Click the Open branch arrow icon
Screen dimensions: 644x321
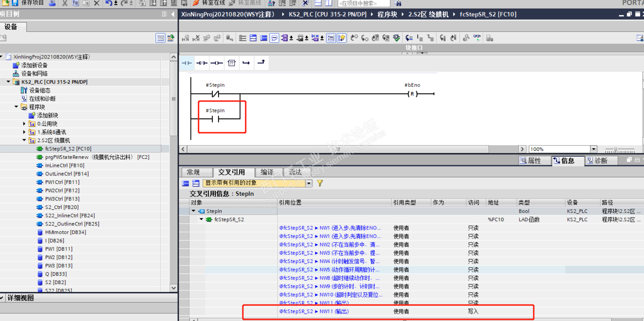pos(246,63)
